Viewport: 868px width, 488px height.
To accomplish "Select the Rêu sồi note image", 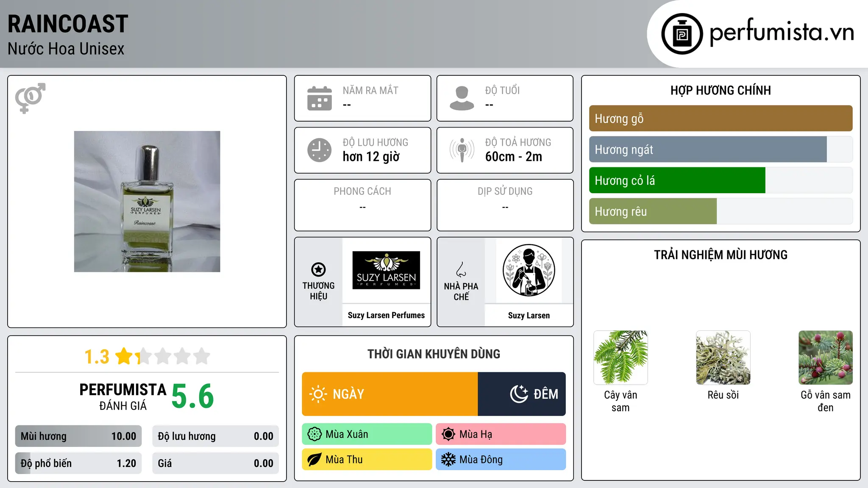I will click(723, 358).
